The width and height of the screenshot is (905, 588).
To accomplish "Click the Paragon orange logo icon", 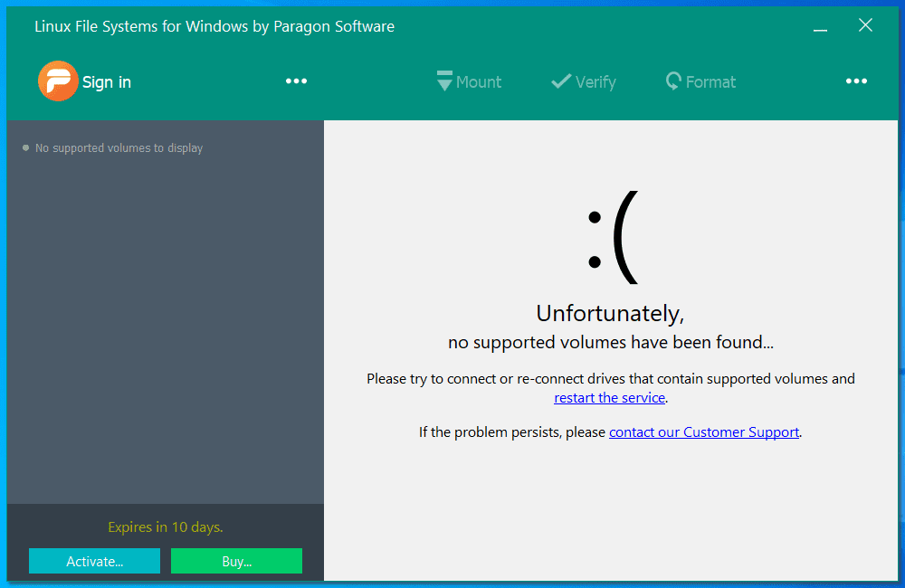I will coord(58,81).
